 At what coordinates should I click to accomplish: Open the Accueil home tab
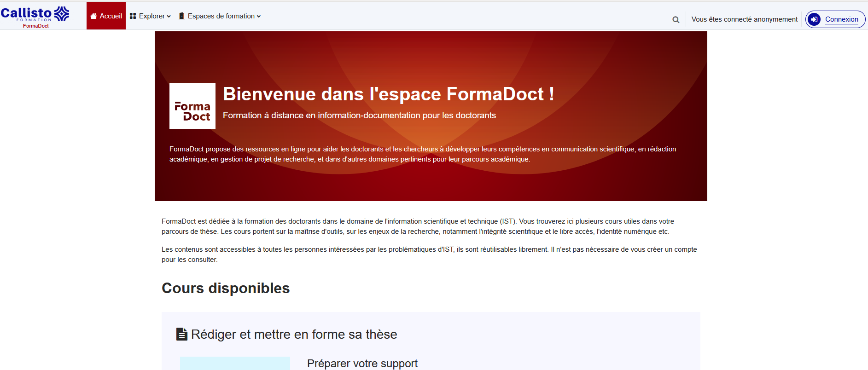[106, 16]
